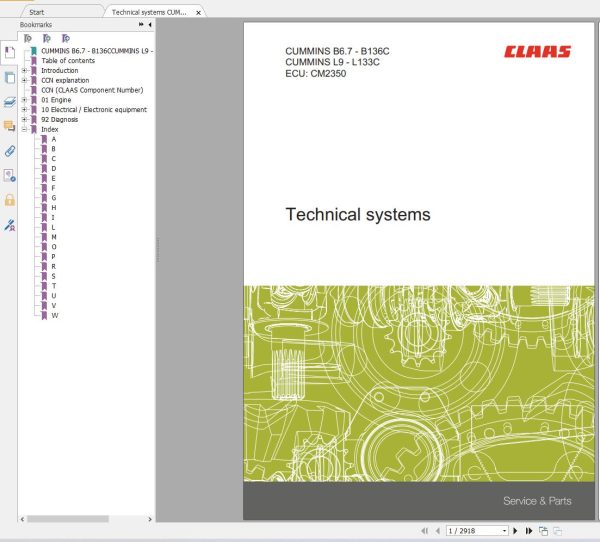Jump to Index letter M

pyautogui.click(x=54, y=237)
